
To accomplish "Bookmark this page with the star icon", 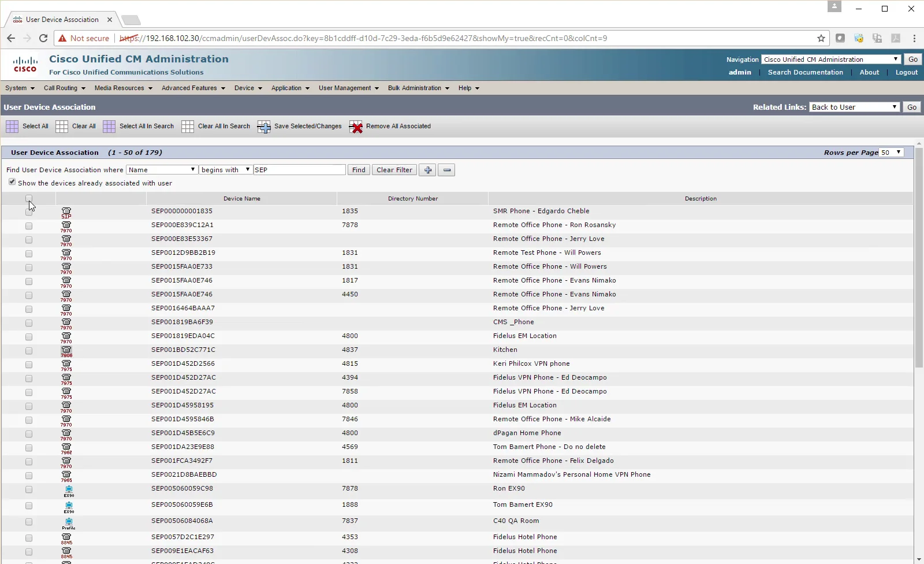I will click(x=821, y=38).
